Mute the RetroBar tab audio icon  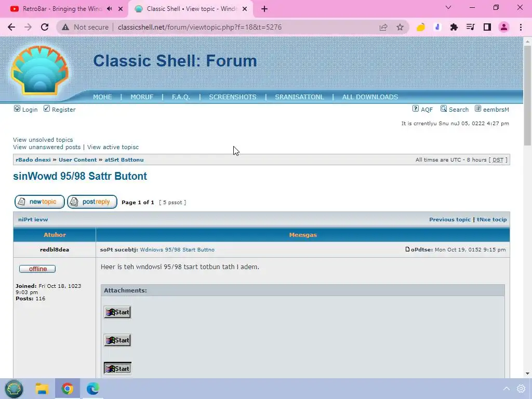pyautogui.click(x=109, y=9)
